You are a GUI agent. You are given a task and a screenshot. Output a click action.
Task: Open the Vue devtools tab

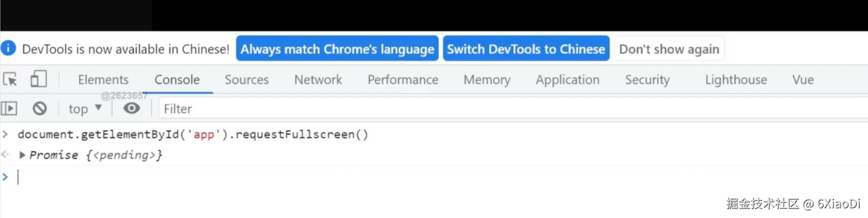click(803, 80)
